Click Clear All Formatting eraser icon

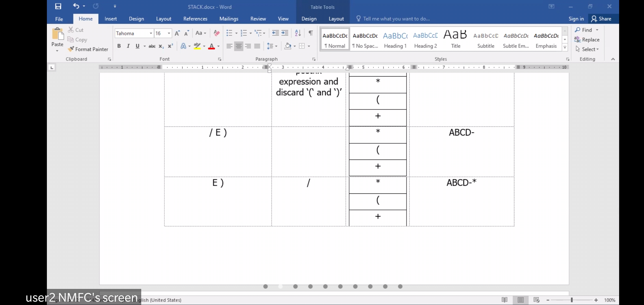coord(217,33)
